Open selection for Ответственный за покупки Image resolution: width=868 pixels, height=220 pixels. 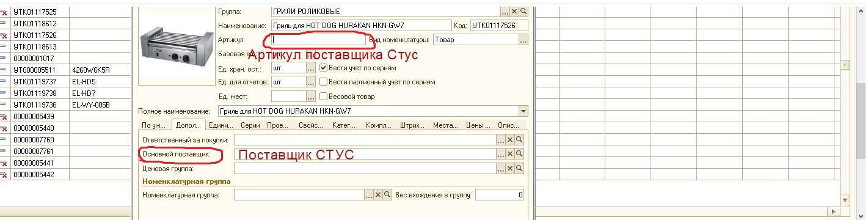point(501,140)
